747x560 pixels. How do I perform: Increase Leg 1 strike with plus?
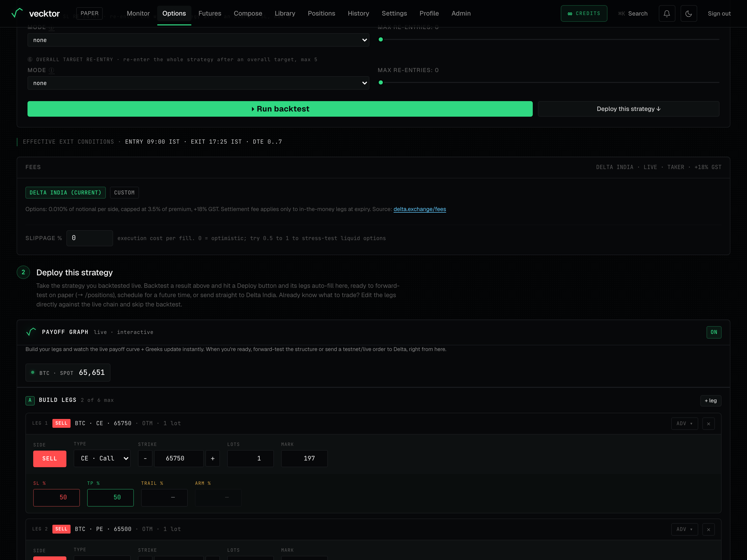pos(213,458)
